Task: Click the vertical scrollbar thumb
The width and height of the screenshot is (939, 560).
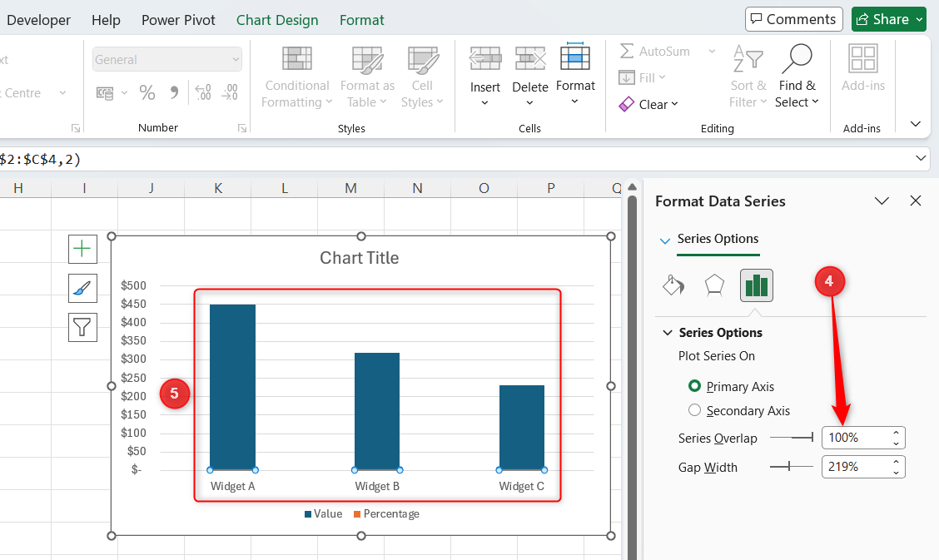Action: point(632,377)
